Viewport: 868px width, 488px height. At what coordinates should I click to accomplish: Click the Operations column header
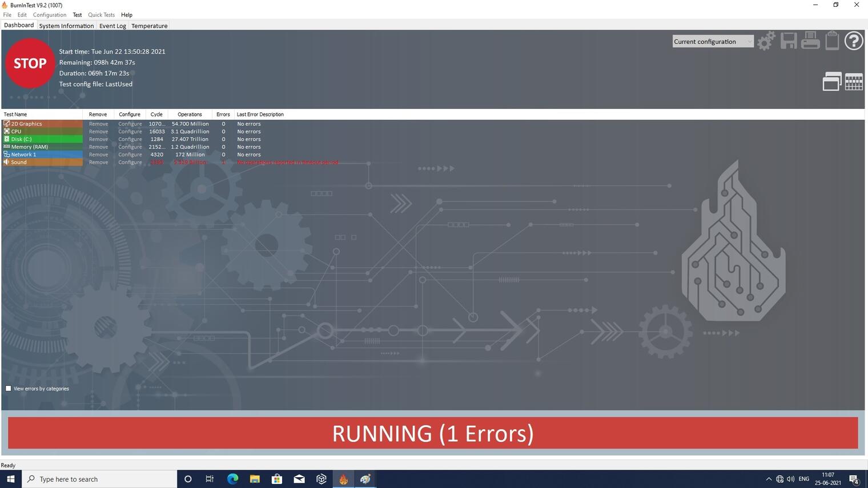pos(190,114)
